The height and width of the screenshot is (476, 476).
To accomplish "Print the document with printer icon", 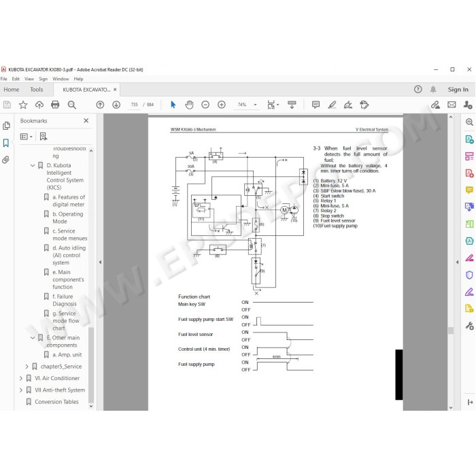I will pyautogui.click(x=55, y=105).
